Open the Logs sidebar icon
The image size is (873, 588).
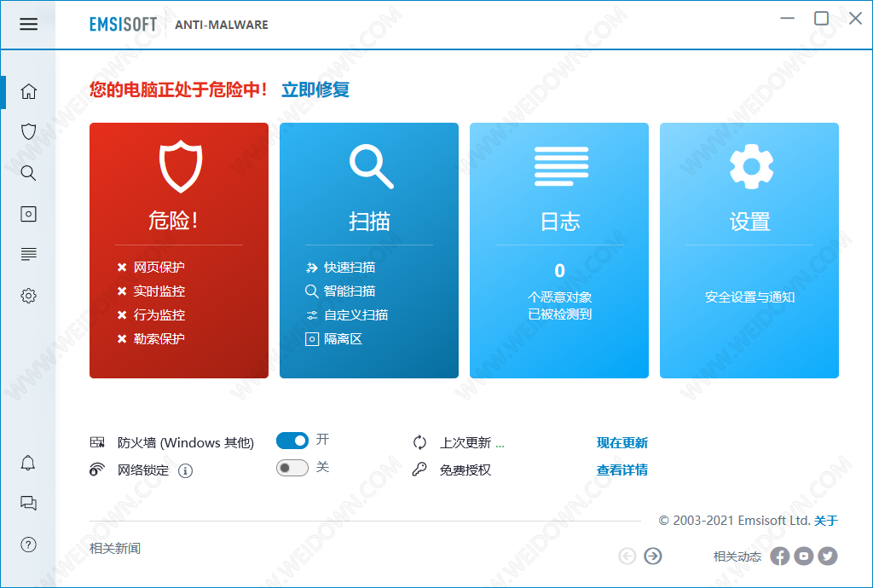tap(28, 254)
